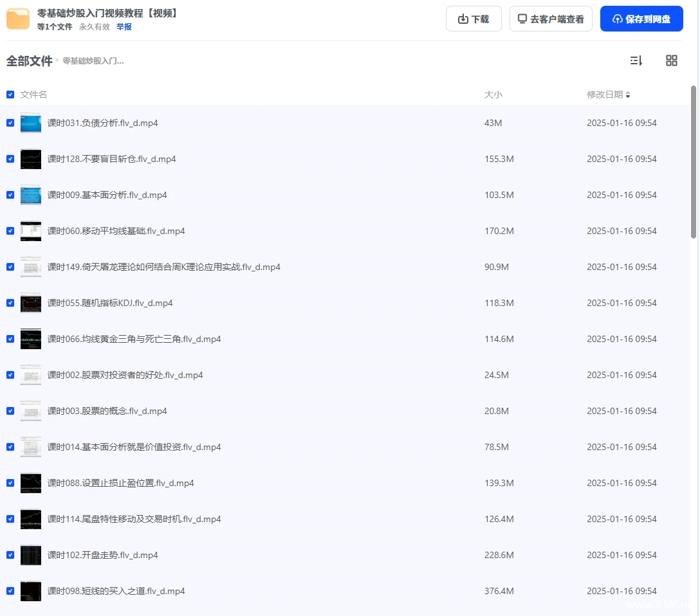Open 去客户端查看 client view button
The height and width of the screenshot is (616, 700).
click(551, 19)
